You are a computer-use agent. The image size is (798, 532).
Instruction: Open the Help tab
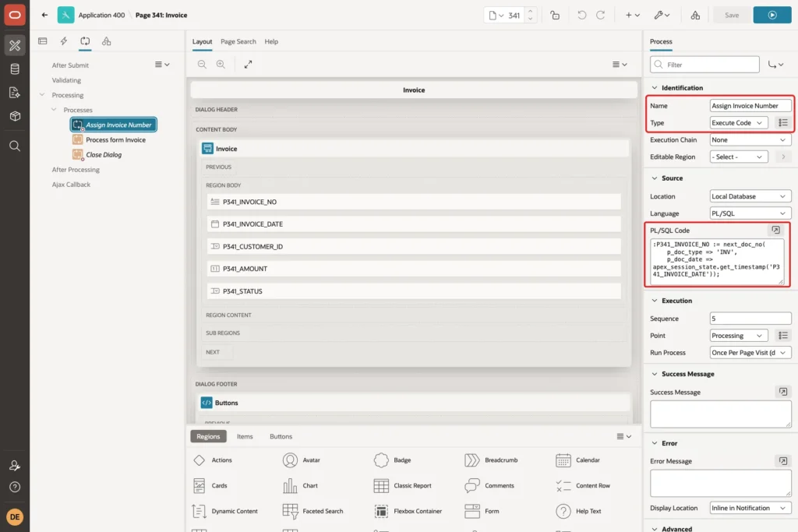(x=271, y=42)
